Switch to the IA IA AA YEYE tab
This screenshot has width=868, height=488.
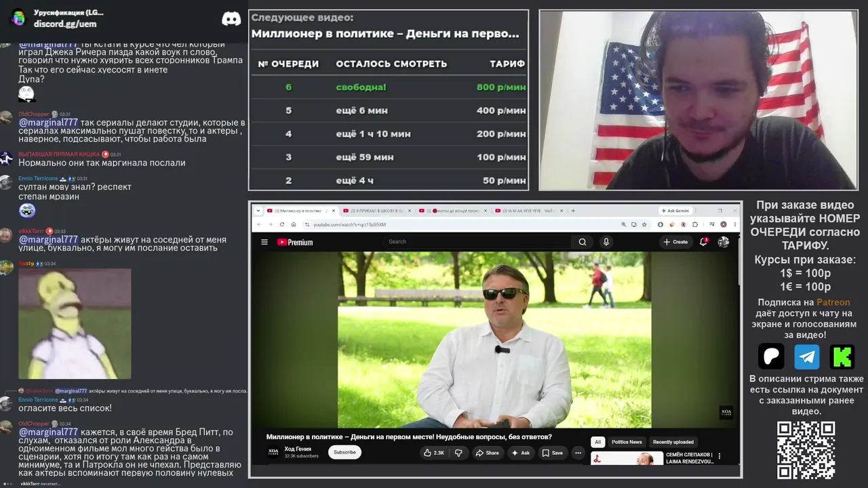point(528,211)
